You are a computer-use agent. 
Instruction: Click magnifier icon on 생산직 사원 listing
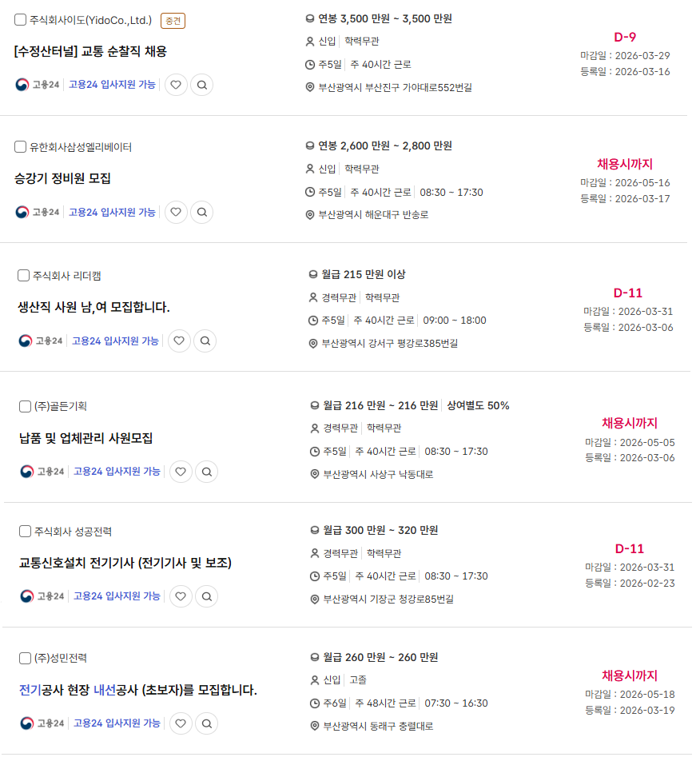tap(205, 341)
